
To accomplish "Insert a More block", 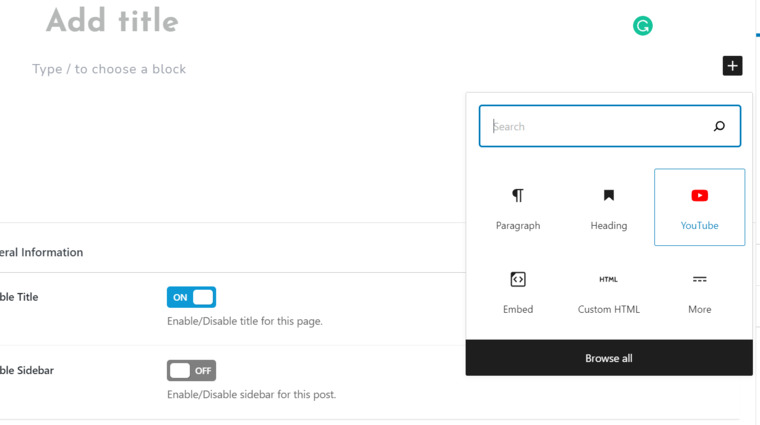I will (699, 292).
